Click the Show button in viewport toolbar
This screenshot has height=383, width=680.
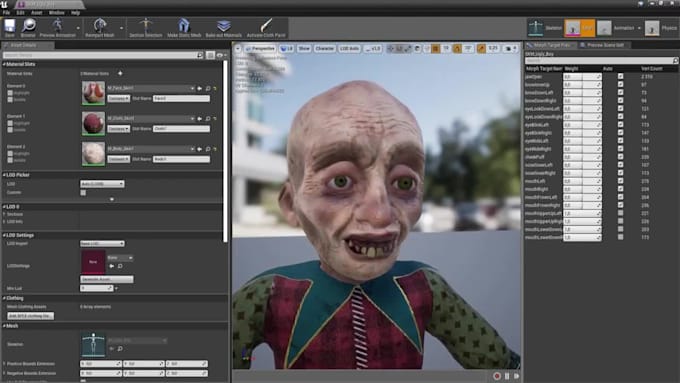pyautogui.click(x=304, y=49)
